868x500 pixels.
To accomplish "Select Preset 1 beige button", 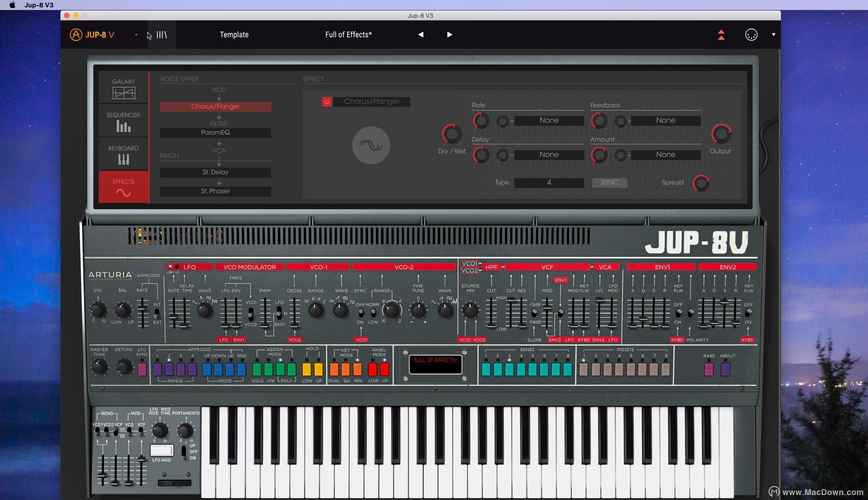I will (x=584, y=370).
